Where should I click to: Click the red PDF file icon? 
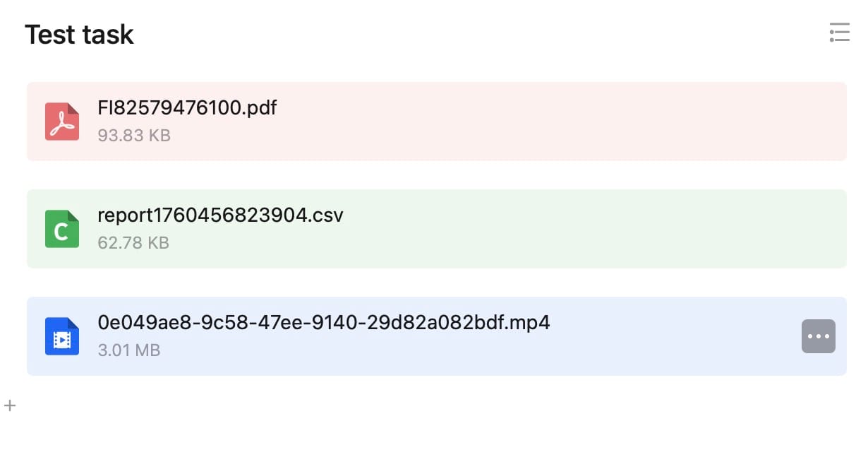pos(62,122)
